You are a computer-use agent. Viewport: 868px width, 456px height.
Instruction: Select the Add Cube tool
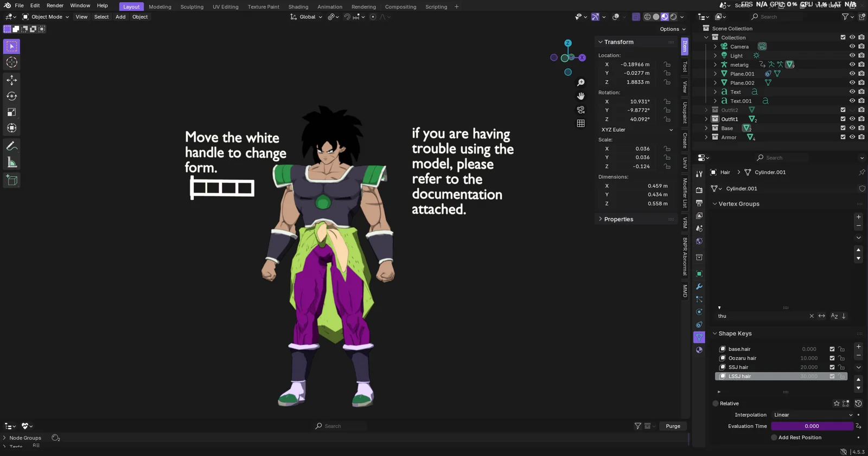tap(11, 181)
